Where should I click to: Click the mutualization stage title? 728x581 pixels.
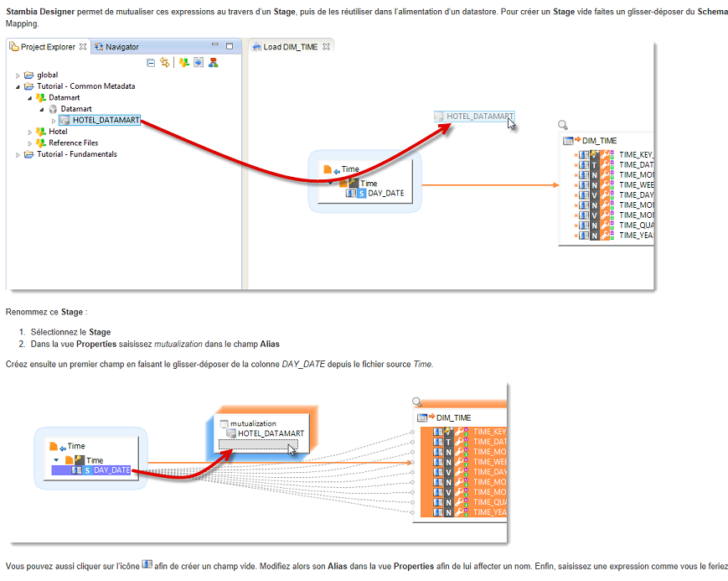tap(253, 423)
